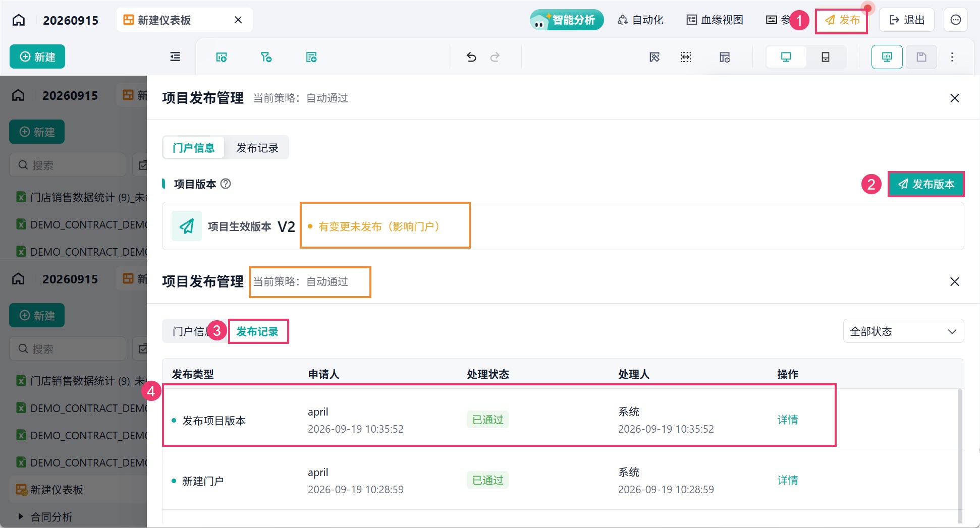The height and width of the screenshot is (528, 980).
Task: Click 新建门户 release type text
Action: (203, 481)
